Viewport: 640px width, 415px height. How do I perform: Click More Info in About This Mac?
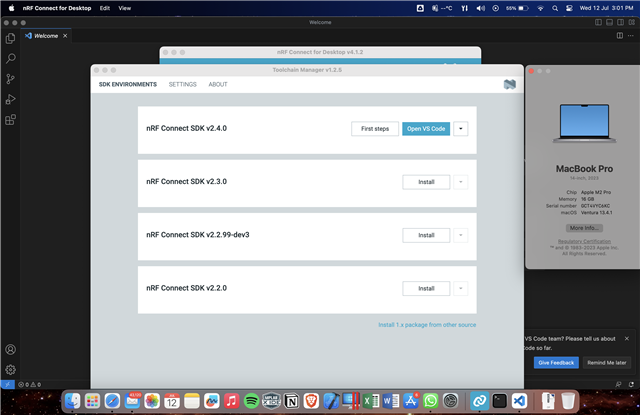(x=584, y=228)
